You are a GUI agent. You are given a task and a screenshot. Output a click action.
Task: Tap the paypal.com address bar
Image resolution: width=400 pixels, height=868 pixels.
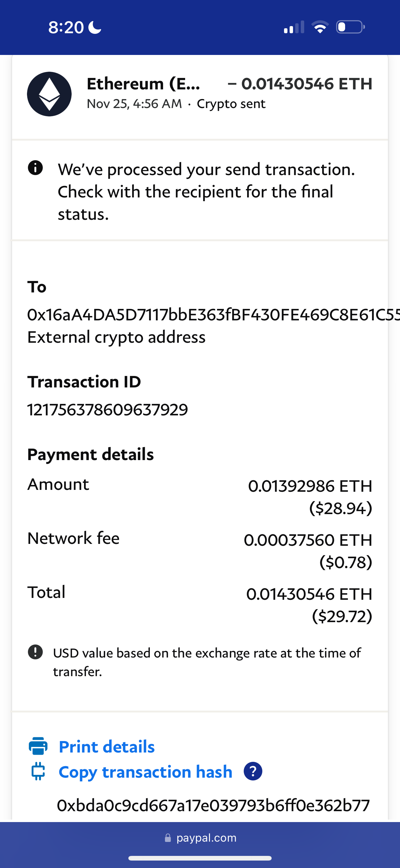point(201,838)
